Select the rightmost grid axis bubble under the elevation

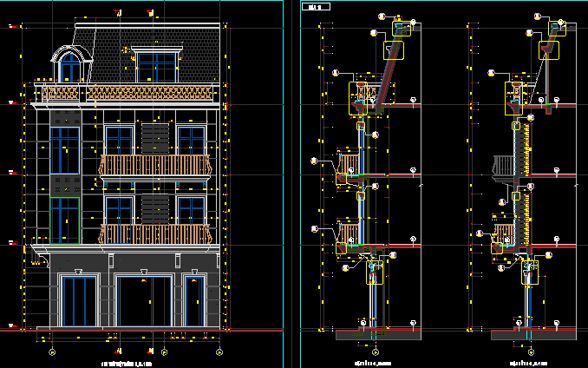point(219,352)
